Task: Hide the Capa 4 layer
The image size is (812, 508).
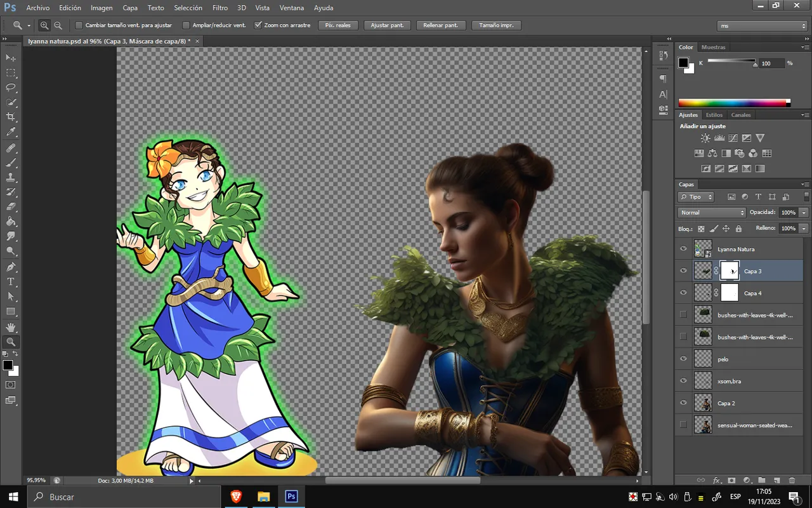Action: tap(683, 293)
